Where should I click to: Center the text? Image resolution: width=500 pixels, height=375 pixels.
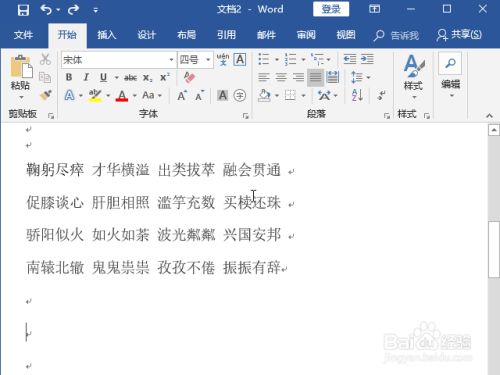point(281,77)
